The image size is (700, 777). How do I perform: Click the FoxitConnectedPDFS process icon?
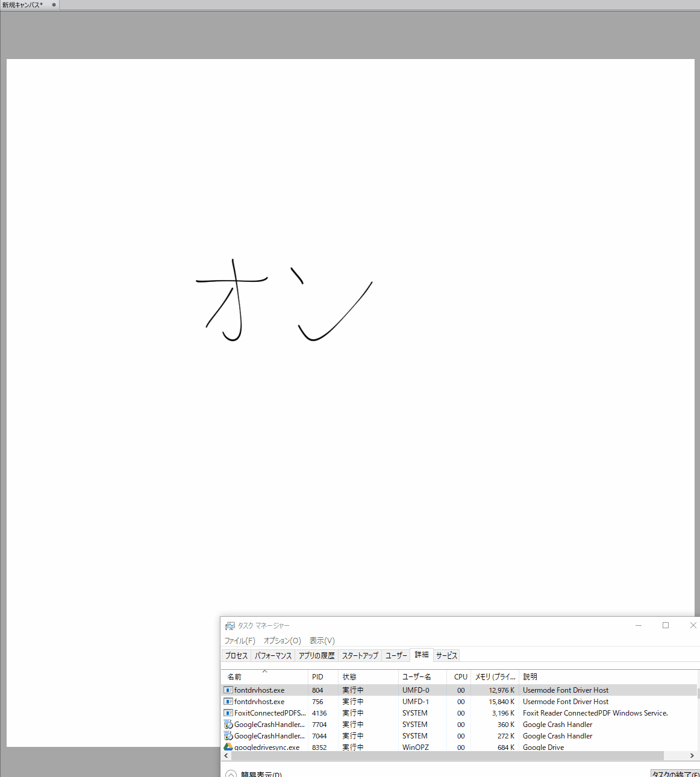pos(228,713)
